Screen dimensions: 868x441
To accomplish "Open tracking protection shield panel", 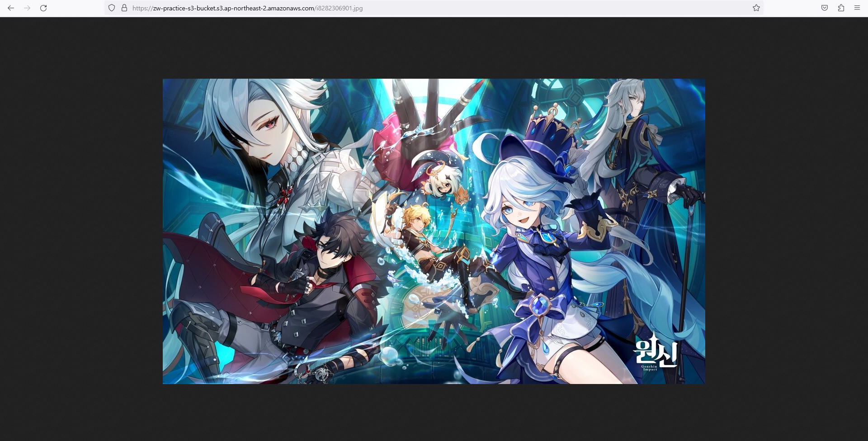I will 112,8.
